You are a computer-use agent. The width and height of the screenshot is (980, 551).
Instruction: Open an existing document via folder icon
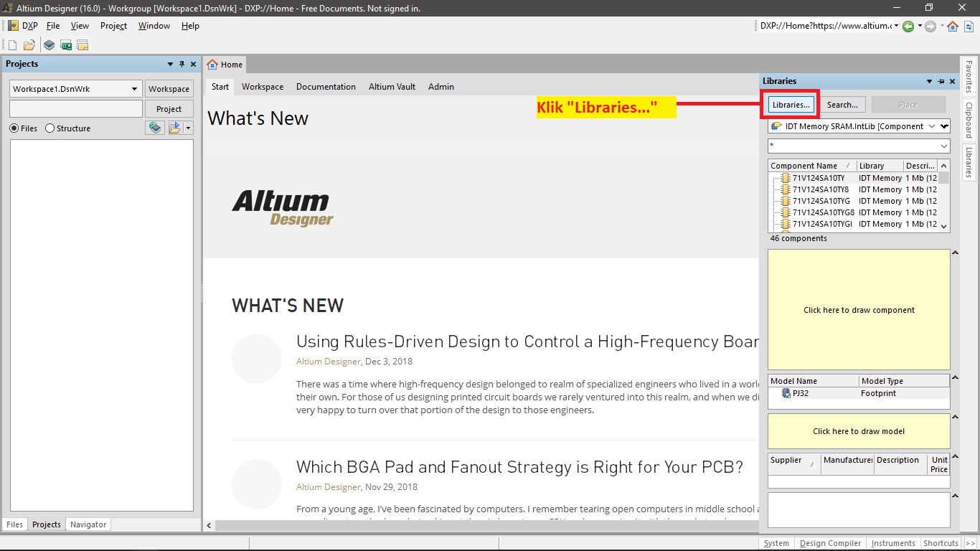(29, 45)
